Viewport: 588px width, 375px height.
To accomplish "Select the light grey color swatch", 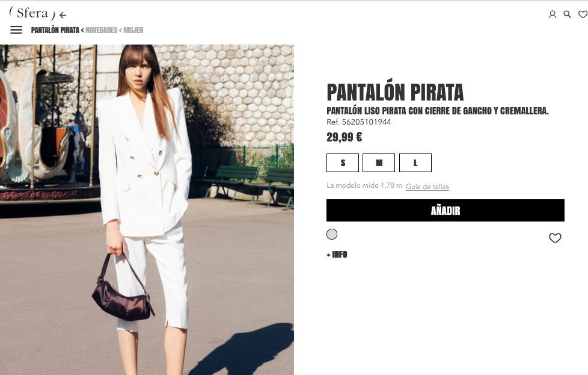I will pos(332,234).
